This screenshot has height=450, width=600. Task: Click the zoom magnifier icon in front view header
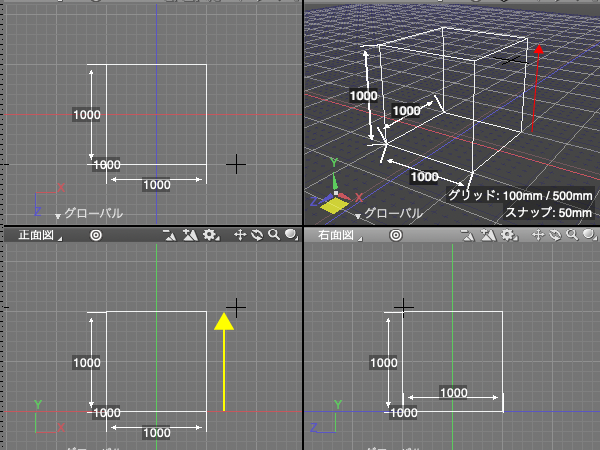coord(273,235)
